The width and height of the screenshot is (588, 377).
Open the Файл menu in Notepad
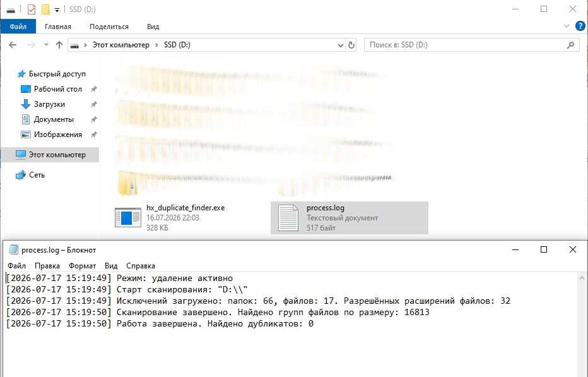tap(17, 266)
